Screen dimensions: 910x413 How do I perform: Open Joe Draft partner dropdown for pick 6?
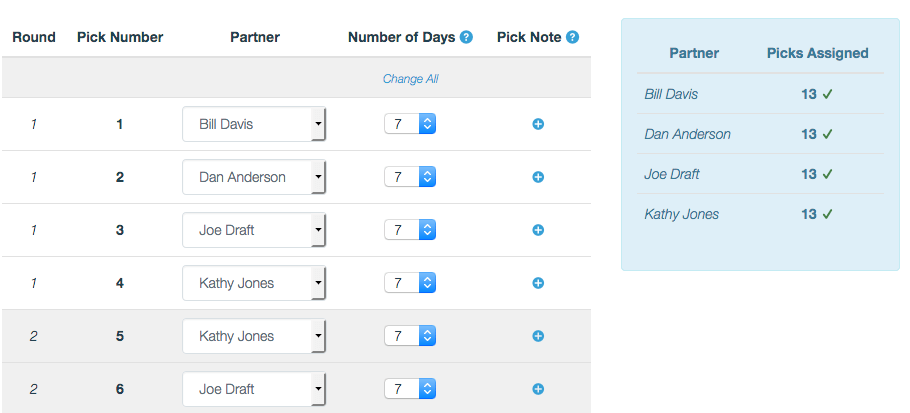pos(254,389)
